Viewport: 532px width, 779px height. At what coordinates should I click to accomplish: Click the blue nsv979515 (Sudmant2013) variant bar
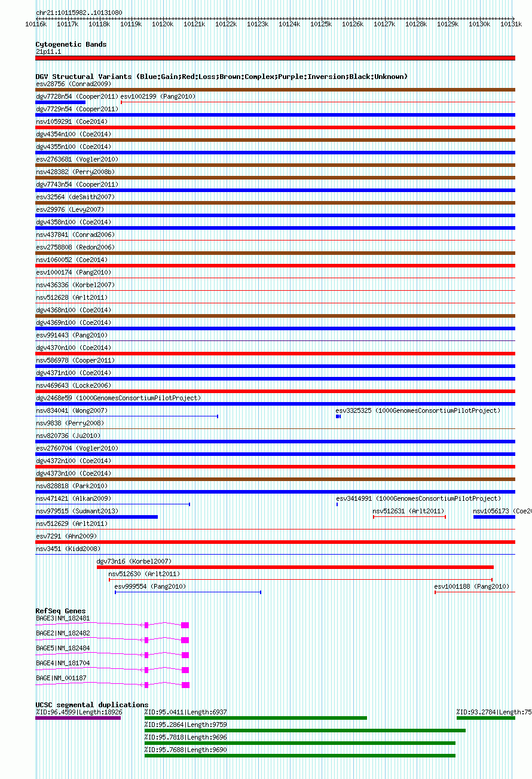97,517
